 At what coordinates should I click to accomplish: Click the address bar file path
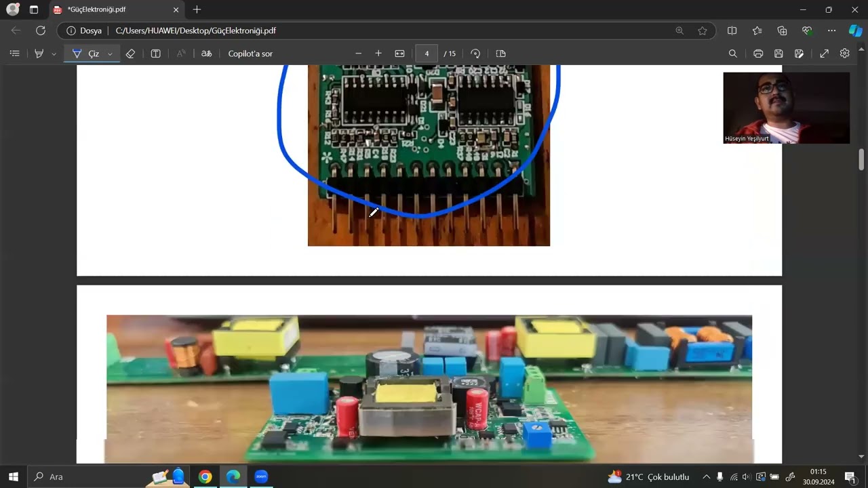196,30
